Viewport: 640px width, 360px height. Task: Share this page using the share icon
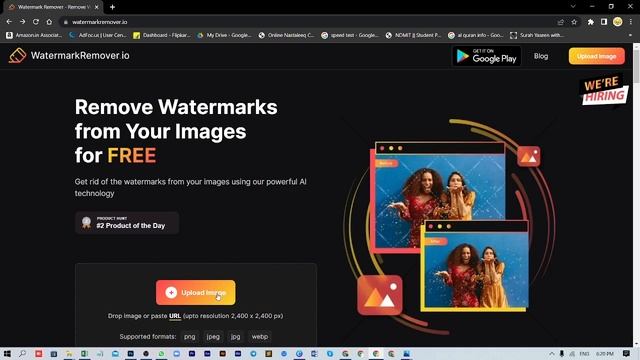point(561,22)
